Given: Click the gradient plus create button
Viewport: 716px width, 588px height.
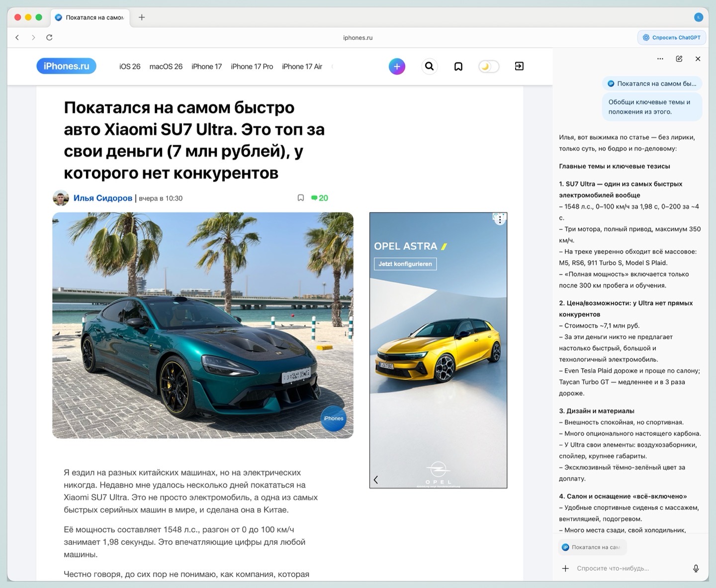Looking at the screenshot, I should point(397,66).
